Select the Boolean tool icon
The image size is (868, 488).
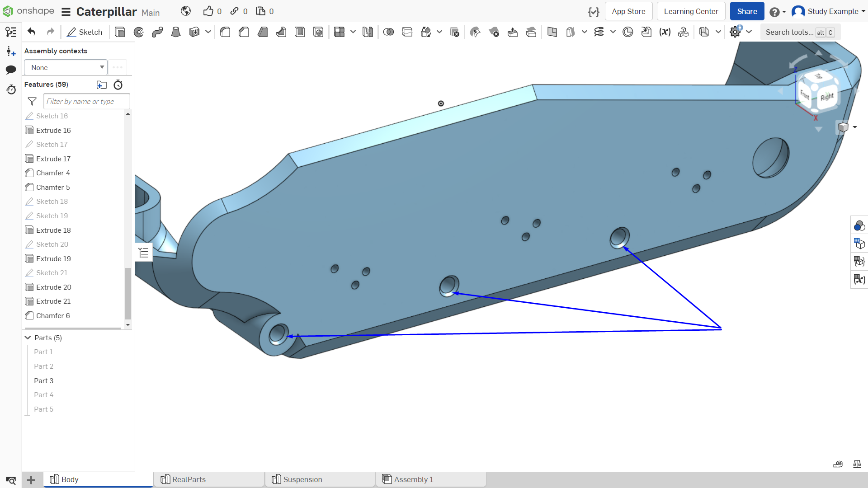pos(388,32)
